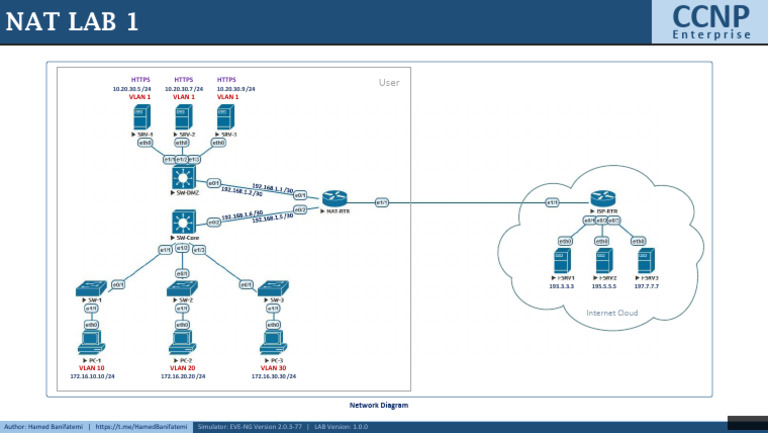Click the SW-2 access switch icon

pyautogui.click(x=182, y=289)
